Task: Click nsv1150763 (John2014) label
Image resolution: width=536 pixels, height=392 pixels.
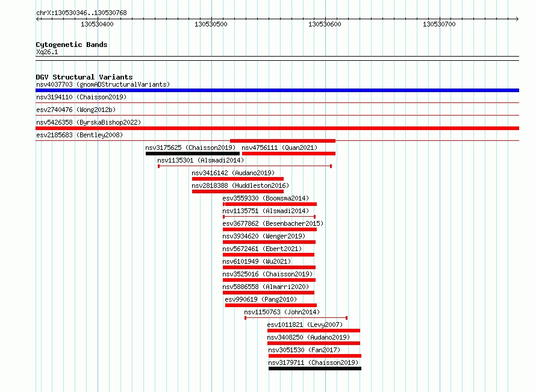Action: [x=282, y=312]
